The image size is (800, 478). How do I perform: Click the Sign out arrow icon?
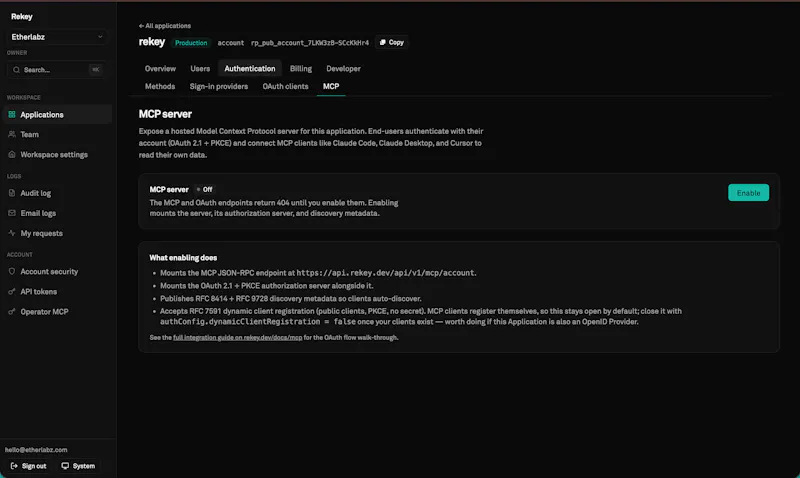pos(14,466)
